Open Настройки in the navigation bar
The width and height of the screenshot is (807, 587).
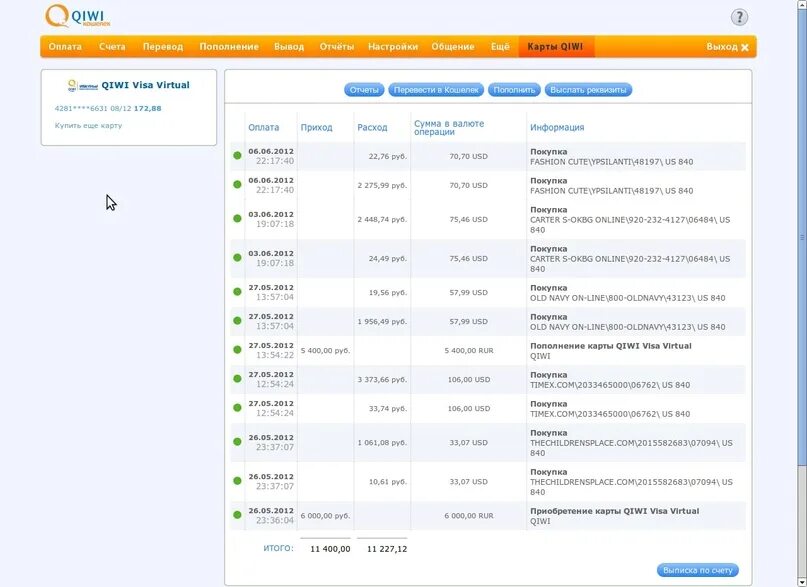click(x=393, y=47)
